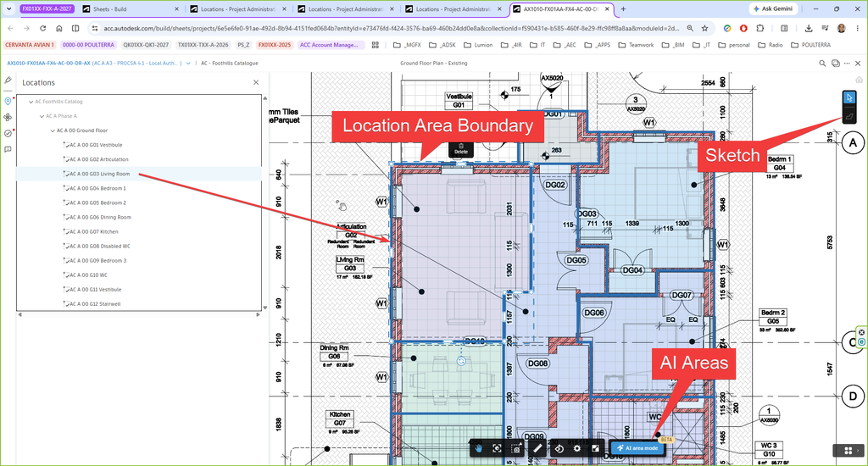This screenshot has width=868, height=466.
Task: Select the measure ruler tool
Action: 537,448
